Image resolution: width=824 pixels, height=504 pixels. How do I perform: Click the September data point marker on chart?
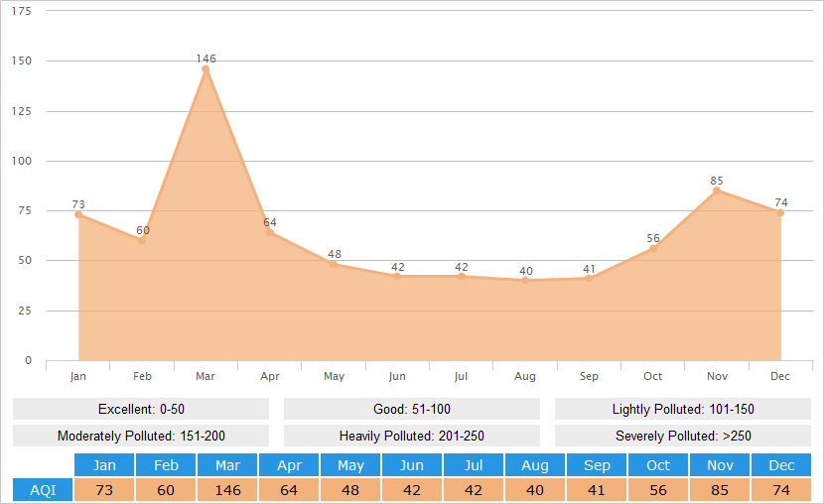(589, 278)
